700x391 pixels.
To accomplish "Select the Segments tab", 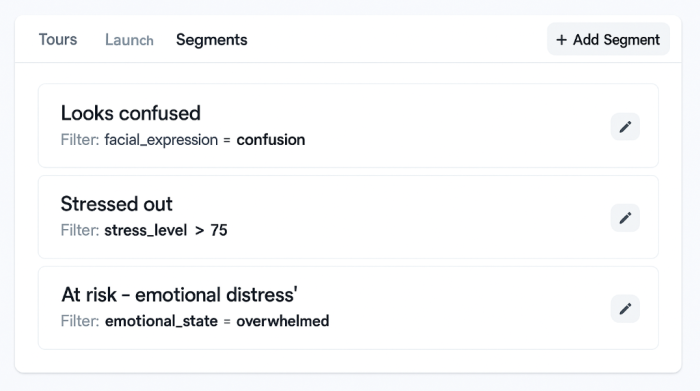I will click(211, 40).
